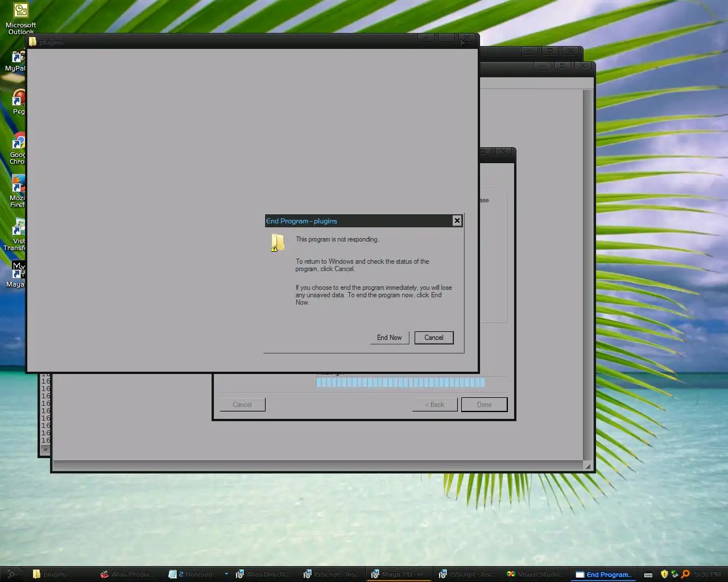Image resolution: width=728 pixels, height=582 pixels.
Task: Select the Vista Transformation desktop shortcut
Action: pos(16,235)
